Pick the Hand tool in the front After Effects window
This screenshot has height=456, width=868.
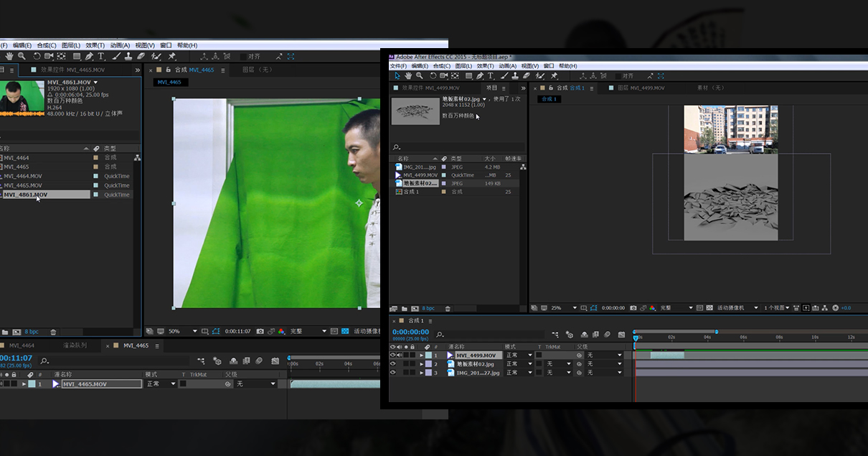tap(408, 75)
